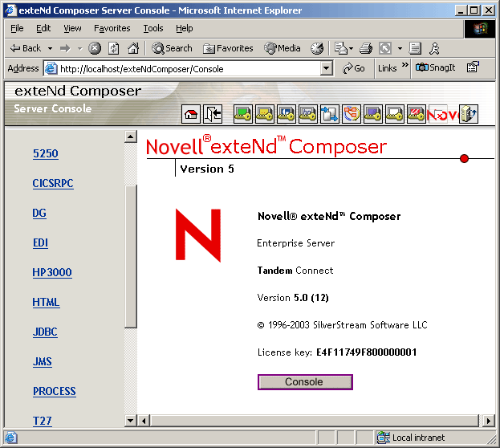Click the Print toolbar icon
This screenshot has width=500, height=448.
(366, 48)
